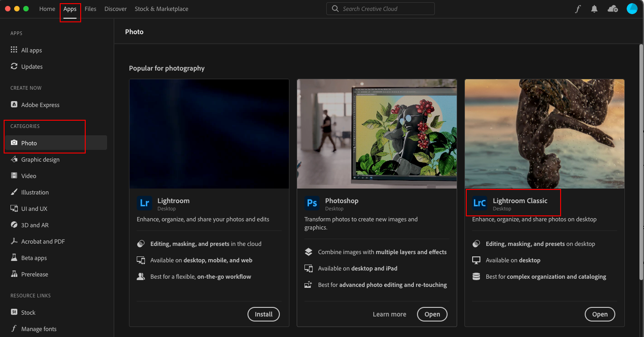Open the Beta apps section
Screen dimensions: 644x337
pyautogui.click(x=35, y=257)
